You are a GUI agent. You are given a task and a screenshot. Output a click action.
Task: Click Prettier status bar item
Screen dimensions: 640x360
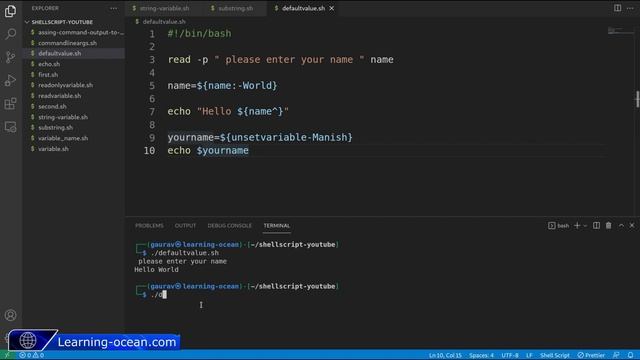tap(591, 355)
